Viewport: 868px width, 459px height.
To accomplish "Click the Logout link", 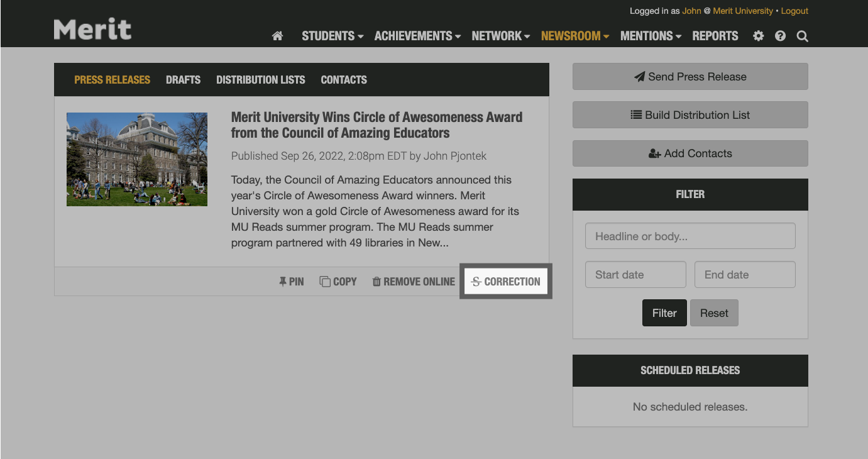I will pyautogui.click(x=794, y=11).
